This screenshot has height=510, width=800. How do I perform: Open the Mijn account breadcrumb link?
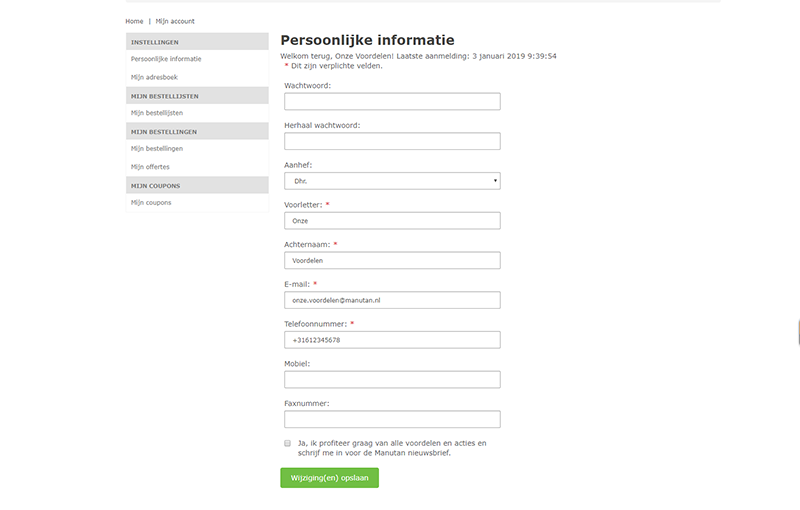[175, 21]
